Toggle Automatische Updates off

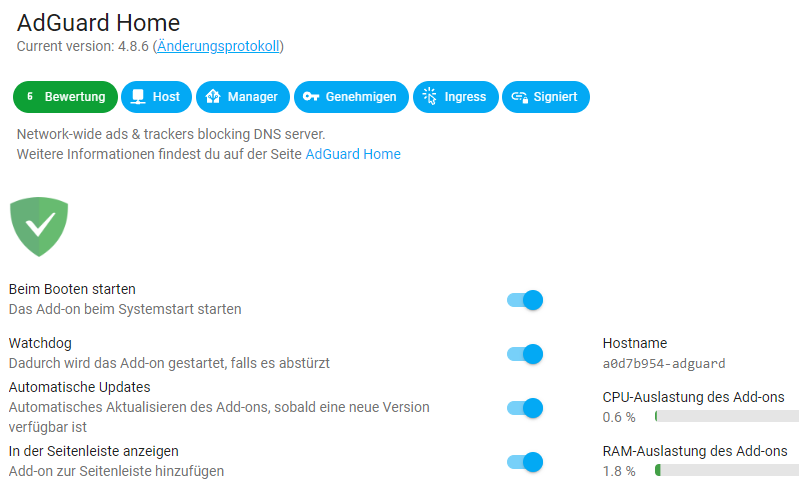(x=525, y=408)
